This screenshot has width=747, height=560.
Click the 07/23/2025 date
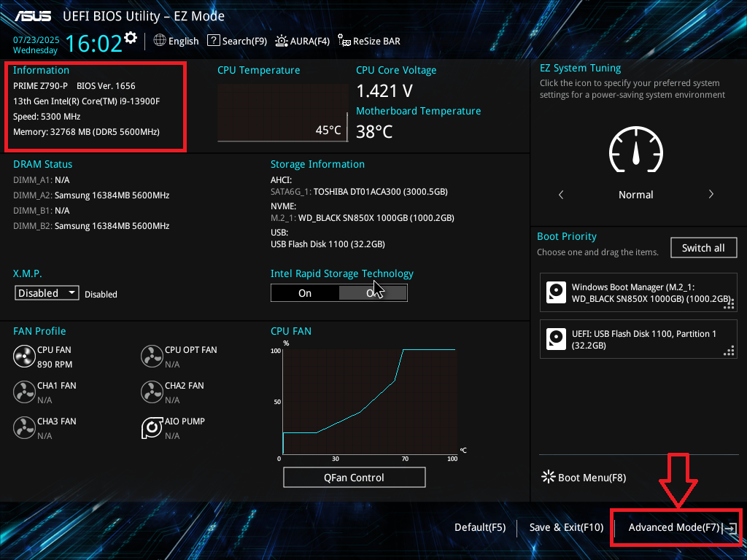pyautogui.click(x=36, y=40)
